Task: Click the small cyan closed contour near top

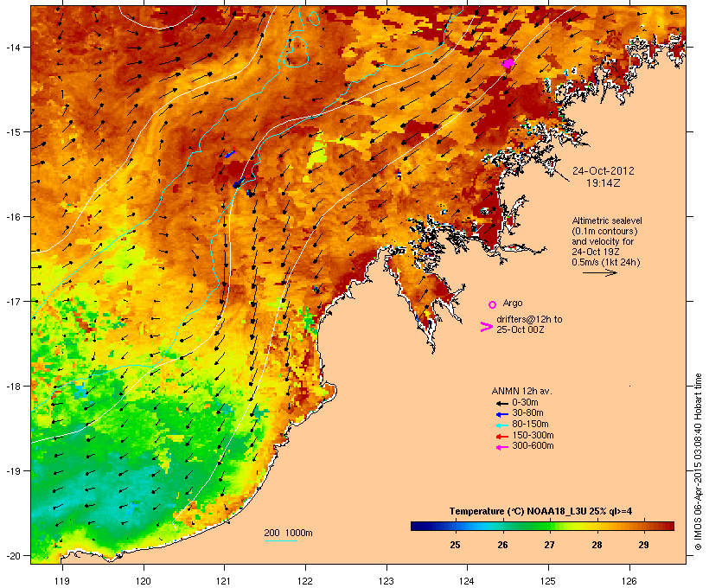Action: pyautogui.click(x=315, y=17)
